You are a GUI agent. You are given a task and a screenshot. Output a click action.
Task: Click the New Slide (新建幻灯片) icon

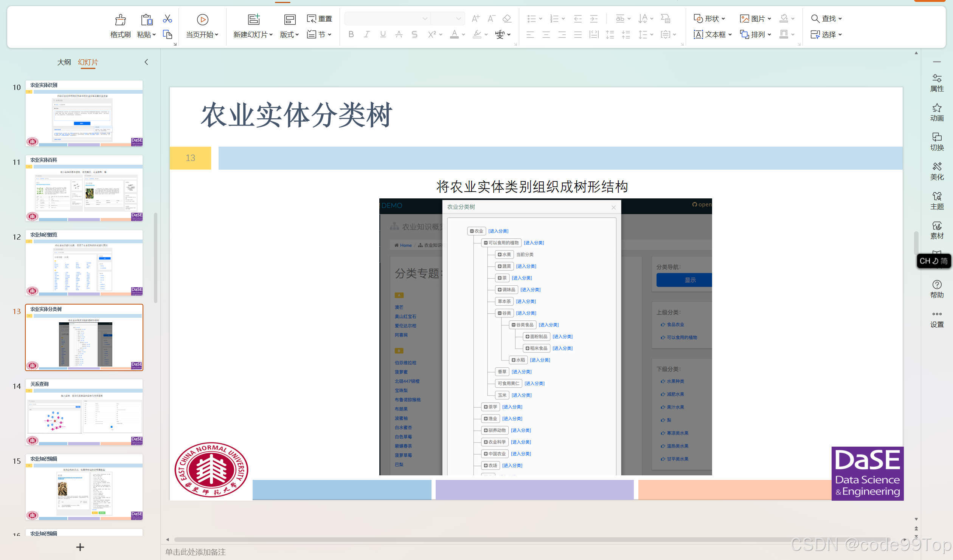[253, 20]
